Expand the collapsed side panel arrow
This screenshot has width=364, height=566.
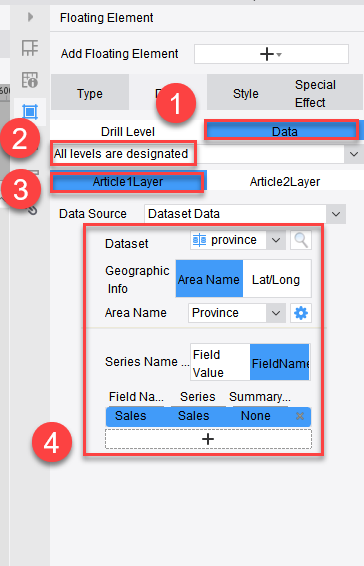point(30,17)
